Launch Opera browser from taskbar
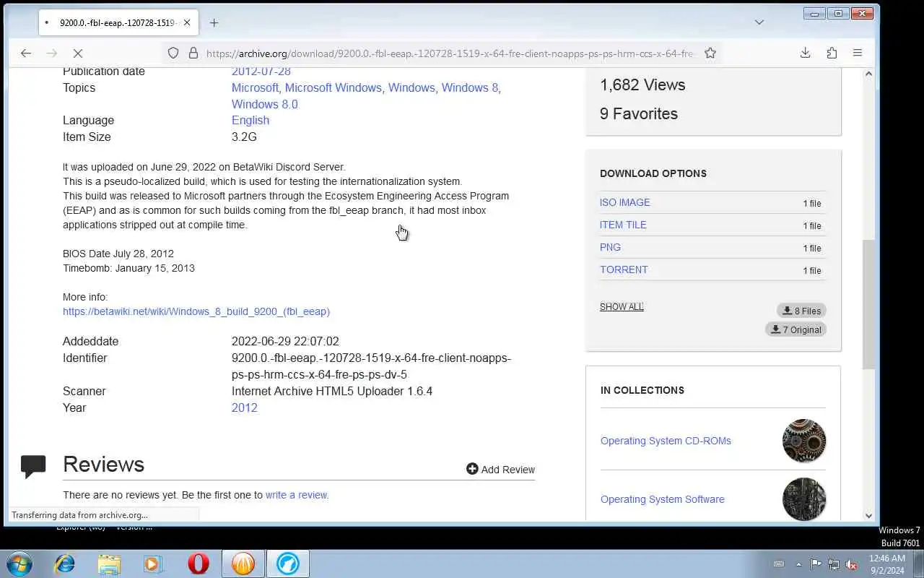Image resolution: width=924 pixels, height=578 pixels. tap(199, 564)
